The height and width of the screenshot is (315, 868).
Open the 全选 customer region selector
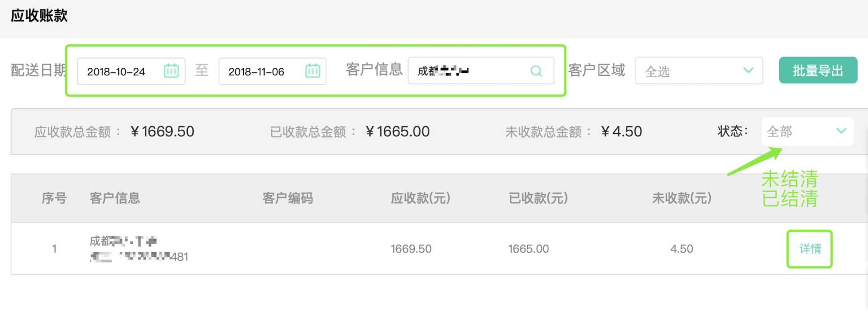(x=690, y=71)
